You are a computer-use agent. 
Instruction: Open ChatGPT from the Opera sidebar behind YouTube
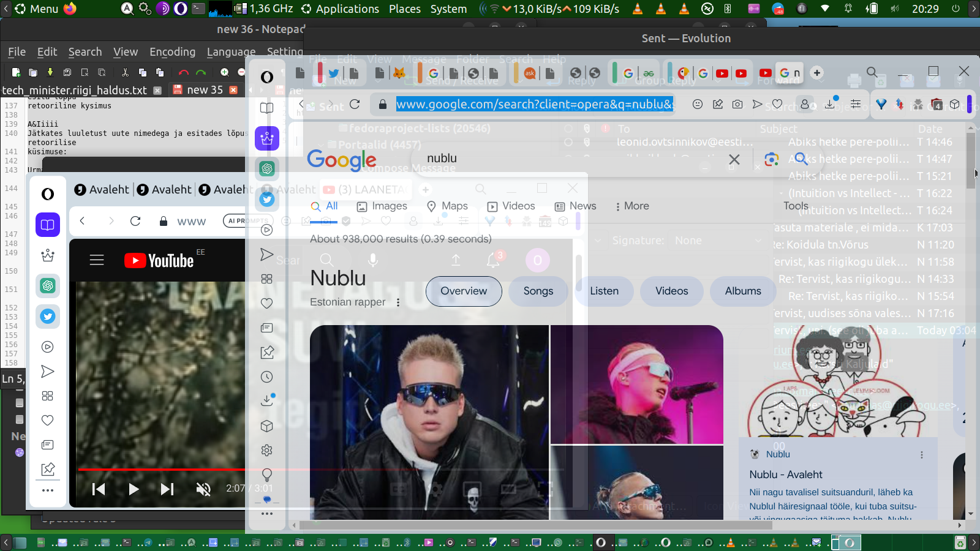(x=48, y=285)
